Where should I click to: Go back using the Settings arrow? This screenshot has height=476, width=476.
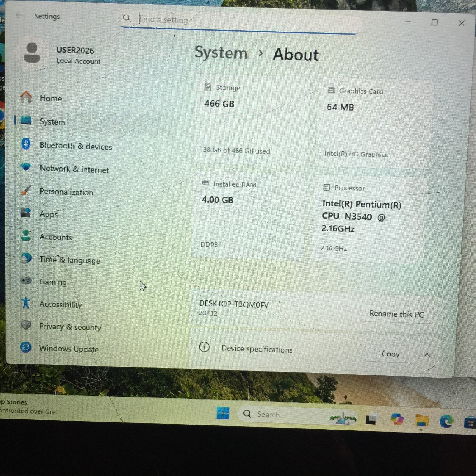click(19, 15)
